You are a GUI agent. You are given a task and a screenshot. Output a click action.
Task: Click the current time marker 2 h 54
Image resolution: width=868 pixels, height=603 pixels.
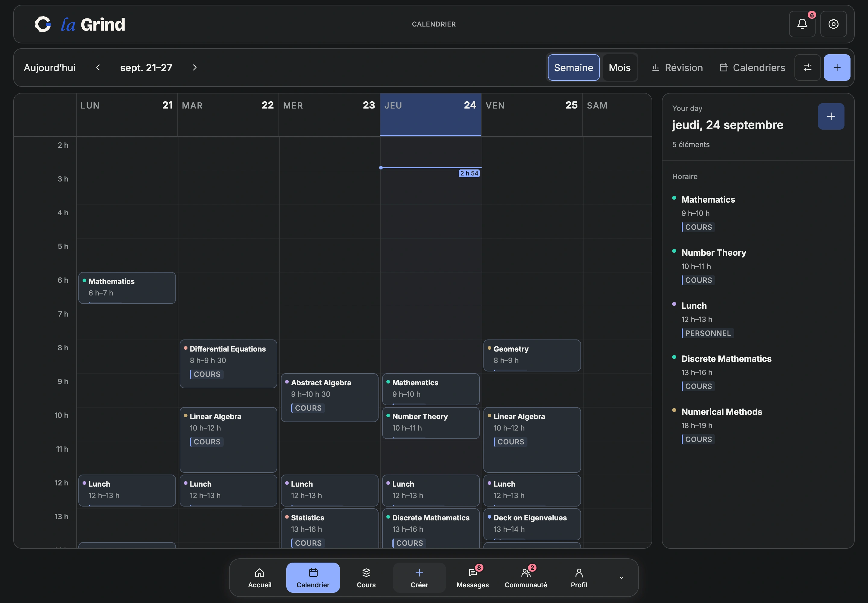point(469,173)
